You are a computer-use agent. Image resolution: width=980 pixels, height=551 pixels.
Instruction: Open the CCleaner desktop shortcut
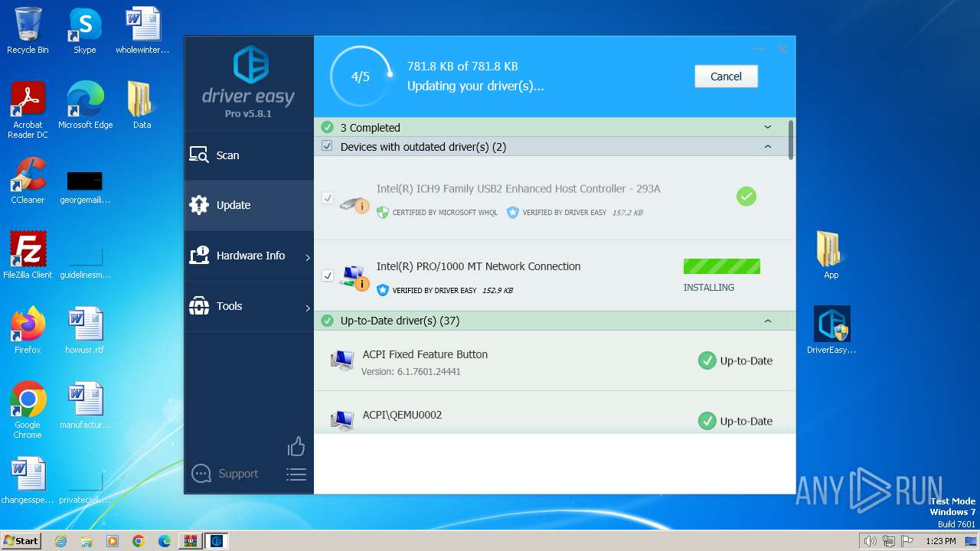[x=28, y=181]
